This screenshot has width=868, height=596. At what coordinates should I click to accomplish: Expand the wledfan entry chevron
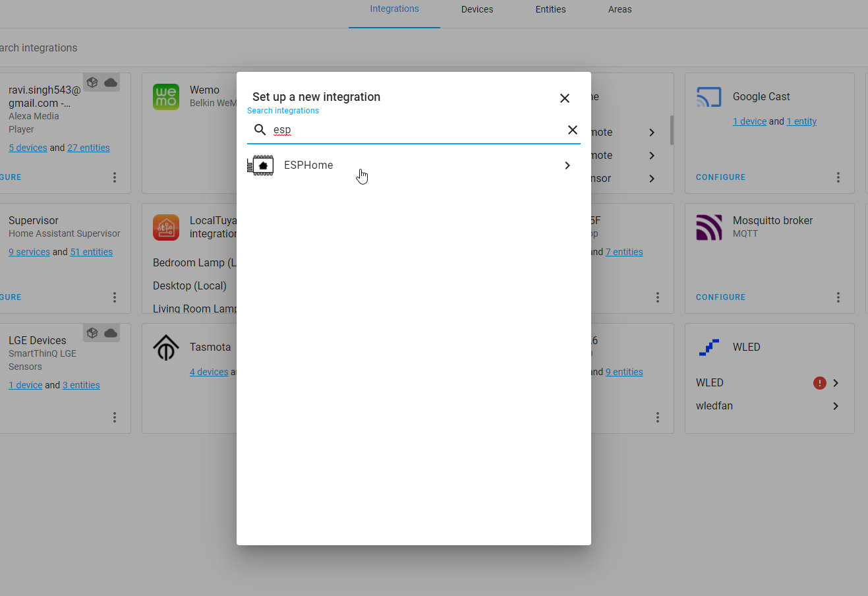pyautogui.click(x=835, y=406)
